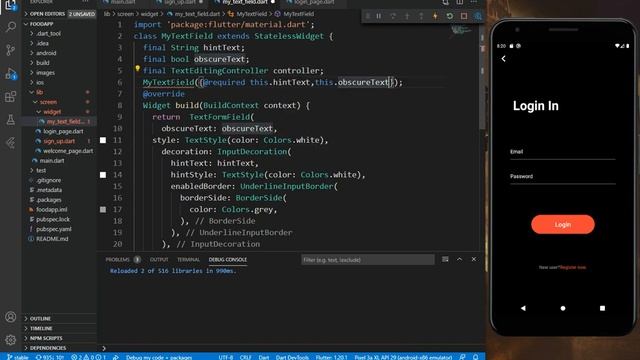Open welcome_page.dart in the explorer
This screenshot has height=360, width=640.
click(68, 151)
